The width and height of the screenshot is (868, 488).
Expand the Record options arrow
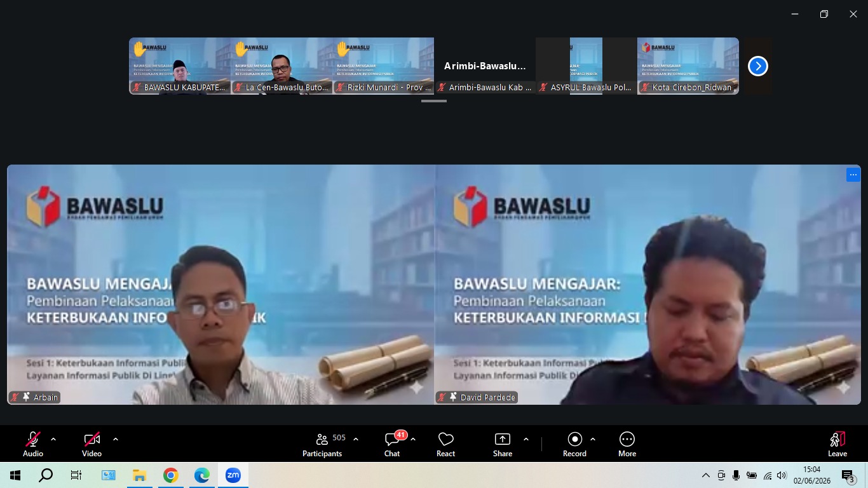click(x=593, y=439)
